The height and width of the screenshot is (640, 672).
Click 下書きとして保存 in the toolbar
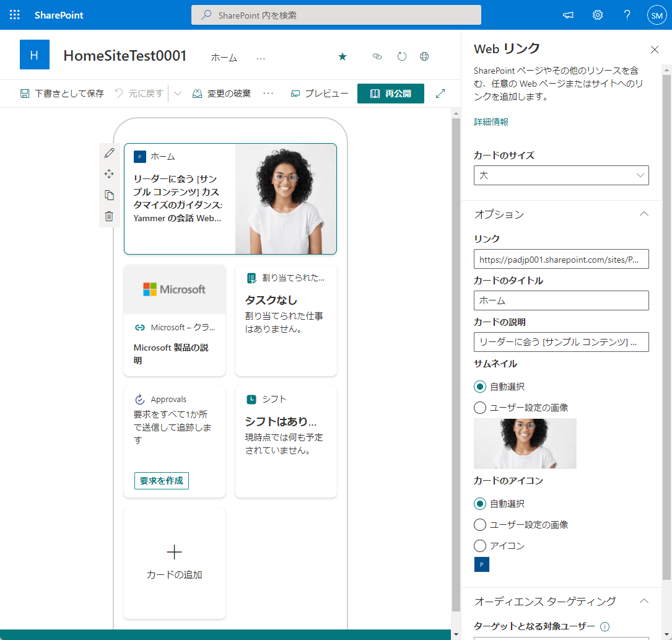pos(62,94)
